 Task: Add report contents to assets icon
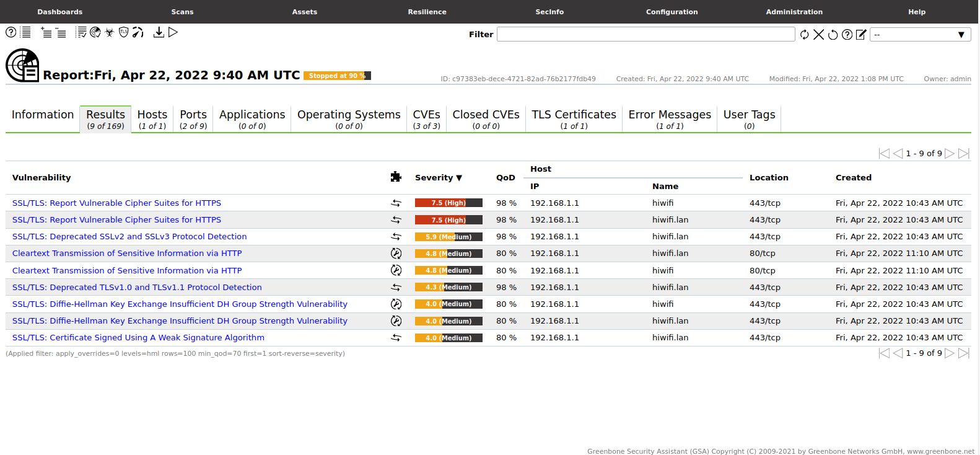[46, 32]
